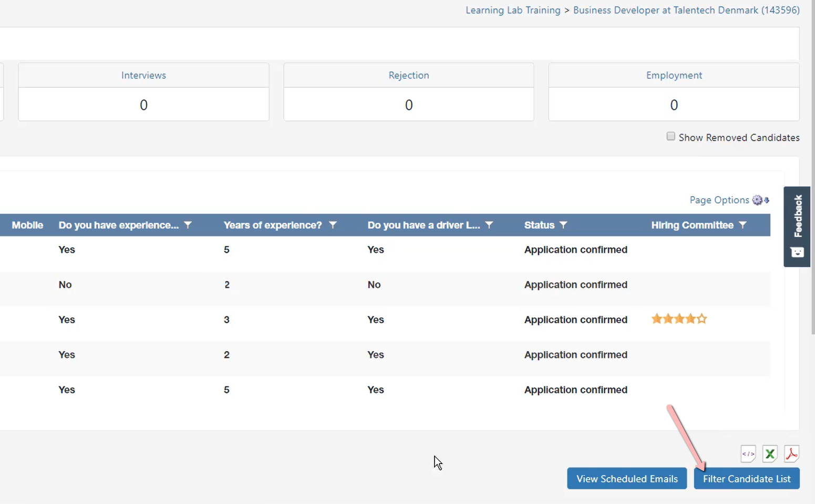Viewport: 815px width, 504px height.
Task: Filter the 'Do you have experience' column
Action: click(188, 225)
